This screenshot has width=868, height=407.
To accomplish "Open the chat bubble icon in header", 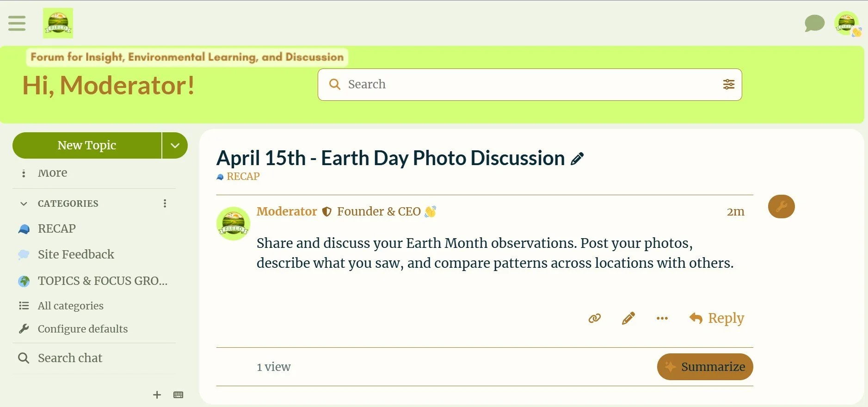I will [814, 23].
